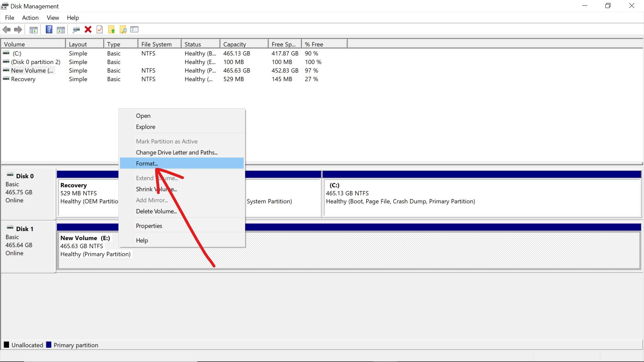Image resolution: width=644 pixels, height=362 pixels.
Task: Click the Show/Hide Console Tree icon
Action: 34,30
